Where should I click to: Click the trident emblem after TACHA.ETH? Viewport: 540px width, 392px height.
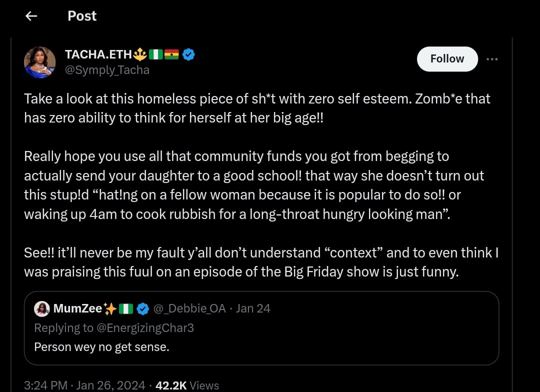[140, 54]
